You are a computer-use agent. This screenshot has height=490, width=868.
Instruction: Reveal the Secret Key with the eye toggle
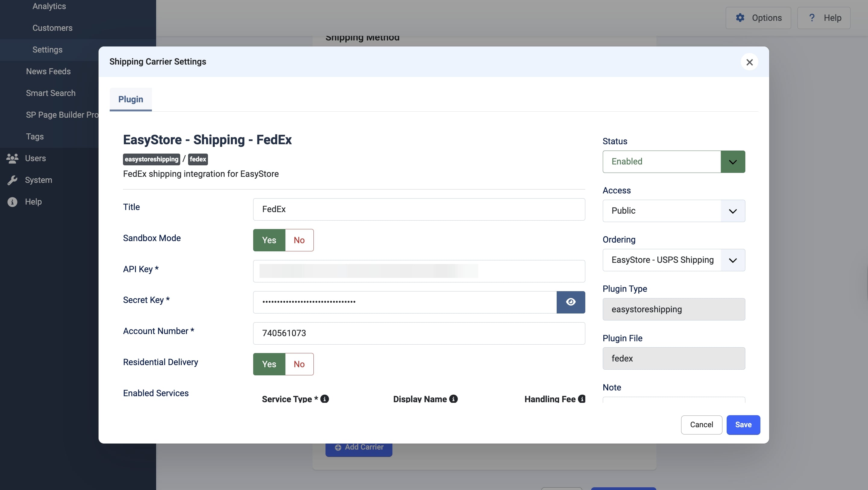tap(571, 302)
